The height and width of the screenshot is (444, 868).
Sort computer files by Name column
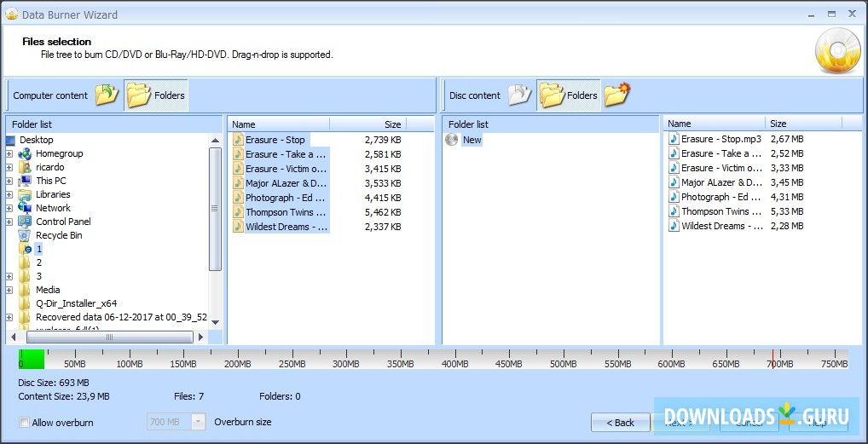pyautogui.click(x=279, y=124)
